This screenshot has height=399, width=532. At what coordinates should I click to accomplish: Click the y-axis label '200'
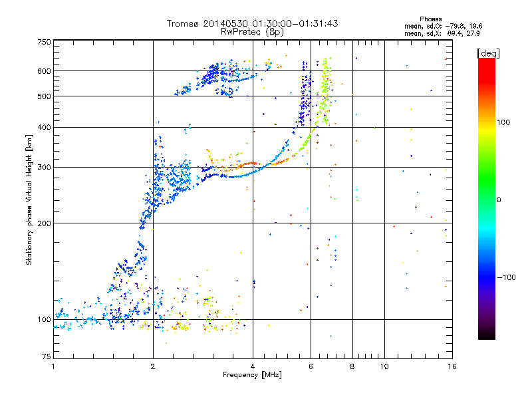pyautogui.click(x=44, y=223)
